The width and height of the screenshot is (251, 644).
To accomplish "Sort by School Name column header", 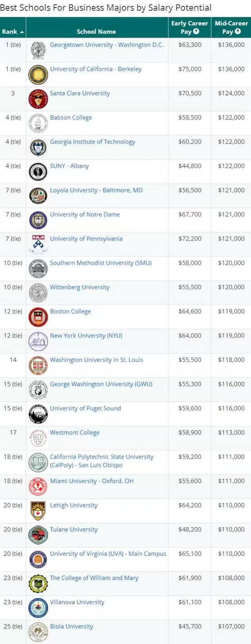I will tap(97, 31).
